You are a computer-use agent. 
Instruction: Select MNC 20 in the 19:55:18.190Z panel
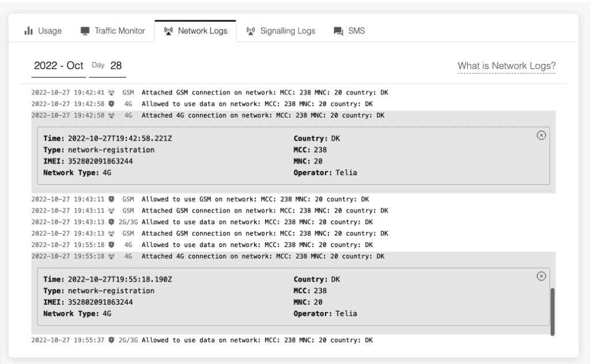coord(318,302)
